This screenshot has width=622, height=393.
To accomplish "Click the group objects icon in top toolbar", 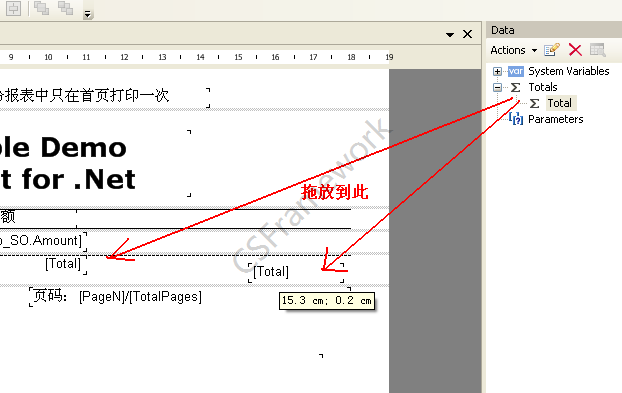I will (x=13, y=8).
